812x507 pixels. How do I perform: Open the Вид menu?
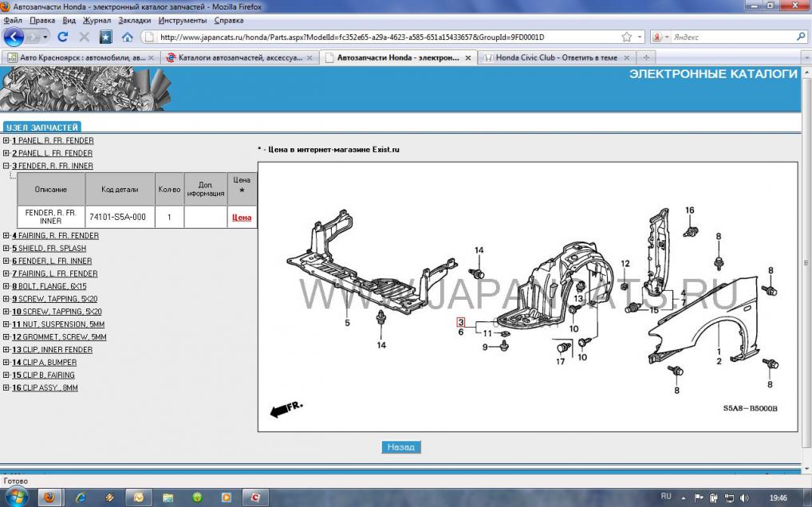pos(69,21)
